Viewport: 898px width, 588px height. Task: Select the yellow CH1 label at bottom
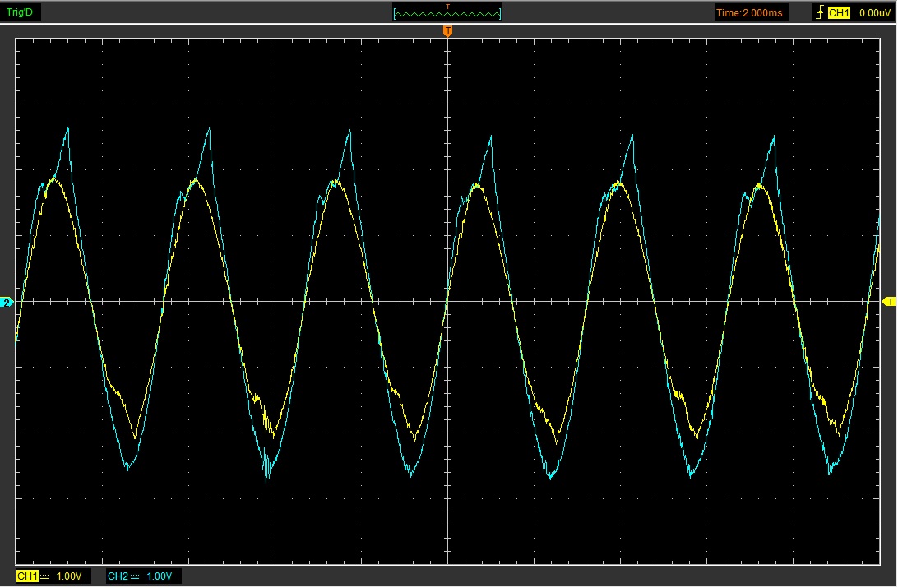[27, 576]
